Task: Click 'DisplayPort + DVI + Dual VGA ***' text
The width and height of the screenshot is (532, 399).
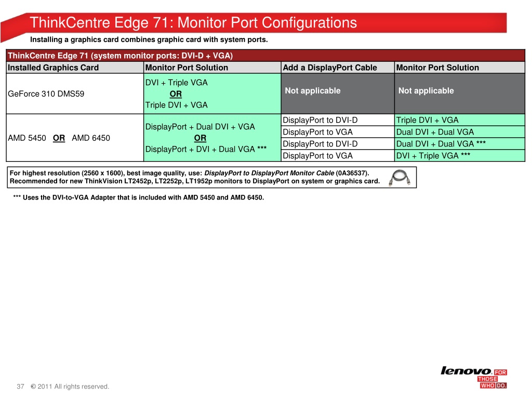Action: pos(206,149)
